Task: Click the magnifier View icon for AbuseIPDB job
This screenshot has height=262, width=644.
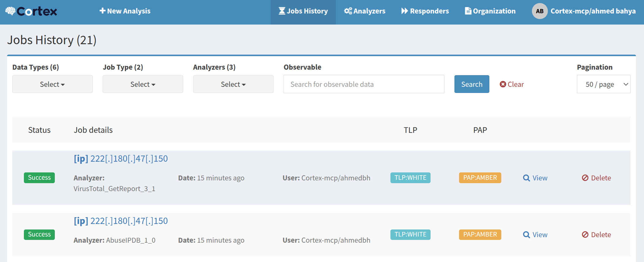Action: (x=526, y=235)
